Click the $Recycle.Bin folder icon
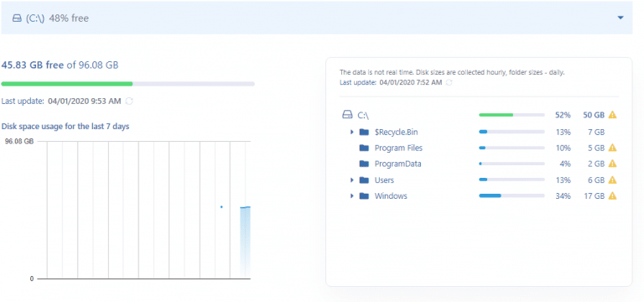 [364, 133]
